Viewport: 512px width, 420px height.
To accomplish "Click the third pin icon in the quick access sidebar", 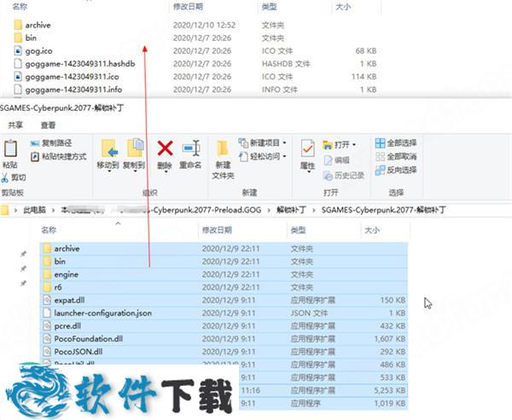I will (x=23, y=283).
